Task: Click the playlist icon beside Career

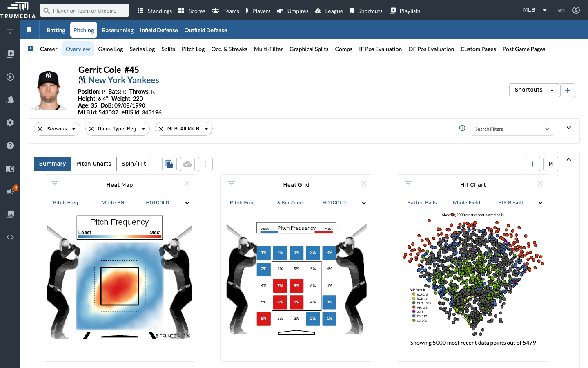Action: pos(30,49)
